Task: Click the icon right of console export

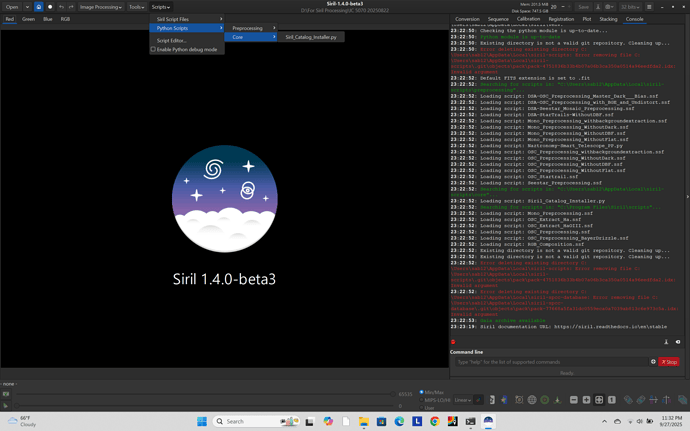Action: tap(678, 342)
